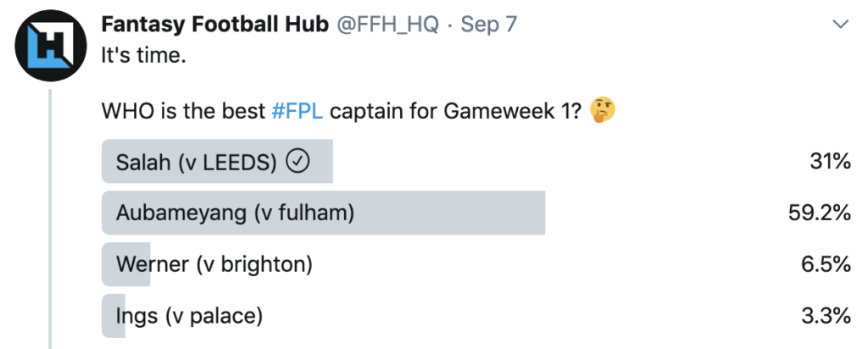Viewport: 868px width, 349px height.
Task: Click the thinking face emoji
Action: (x=604, y=111)
